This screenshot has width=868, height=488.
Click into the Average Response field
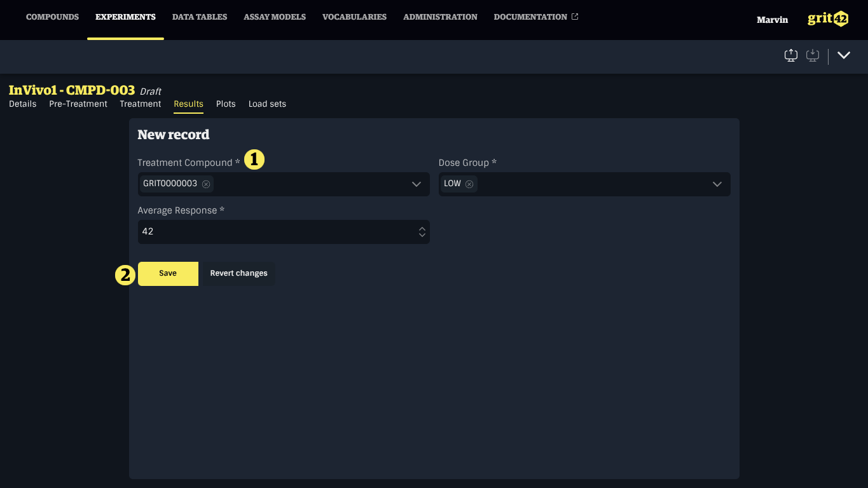click(284, 232)
